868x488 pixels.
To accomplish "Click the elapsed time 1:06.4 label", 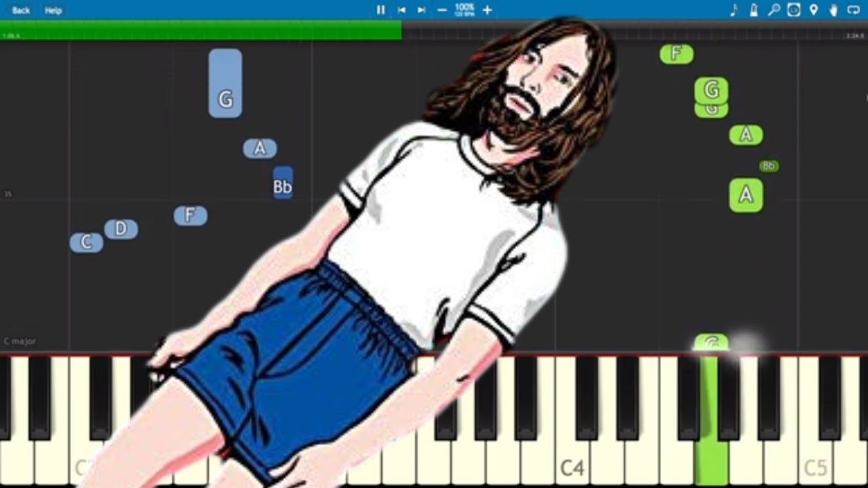I will coord(11,36).
